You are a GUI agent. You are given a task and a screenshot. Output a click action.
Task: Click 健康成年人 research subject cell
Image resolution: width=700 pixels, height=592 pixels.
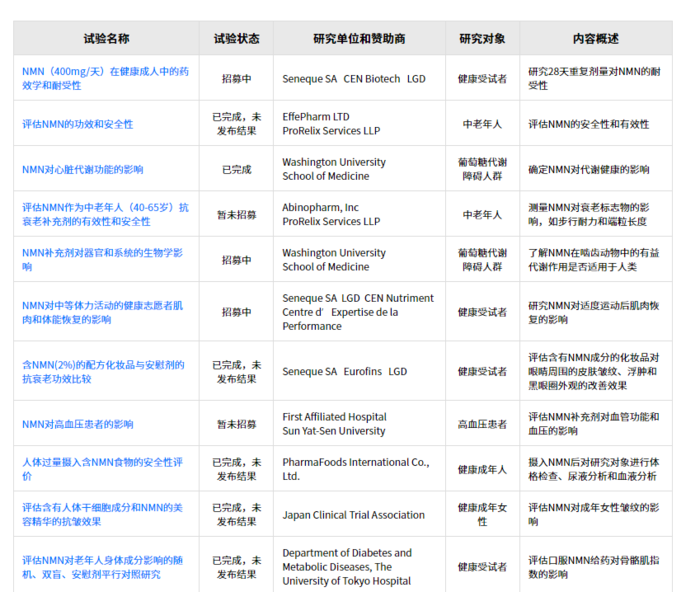point(482,469)
